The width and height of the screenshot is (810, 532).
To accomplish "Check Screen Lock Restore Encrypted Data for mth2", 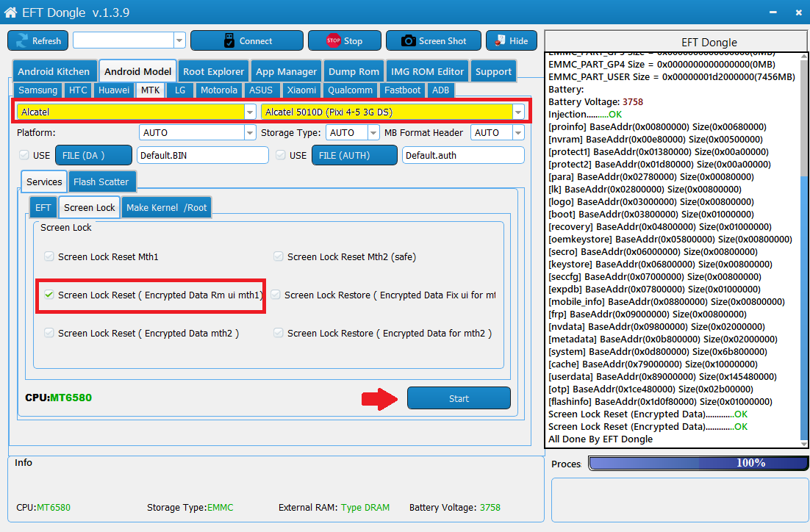I will [x=279, y=333].
